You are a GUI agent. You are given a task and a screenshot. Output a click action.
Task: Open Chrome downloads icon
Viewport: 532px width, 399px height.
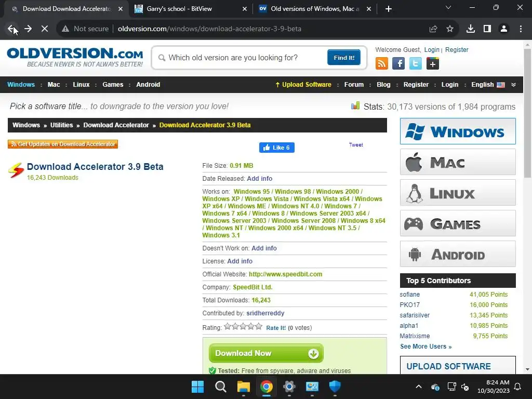tap(471, 29)
